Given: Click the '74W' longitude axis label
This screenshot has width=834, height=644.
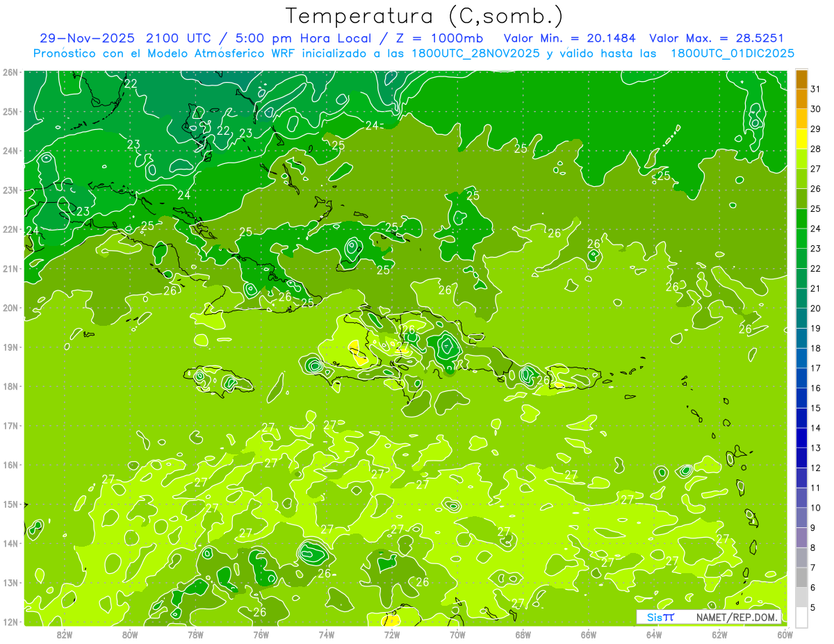Looking at the screenshot, I should 327,634.
